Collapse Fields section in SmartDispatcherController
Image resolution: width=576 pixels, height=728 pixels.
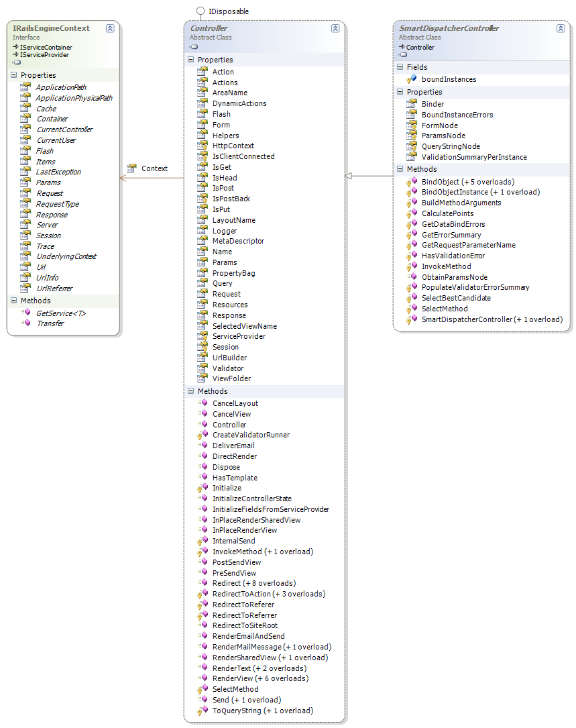pos(400,67)
